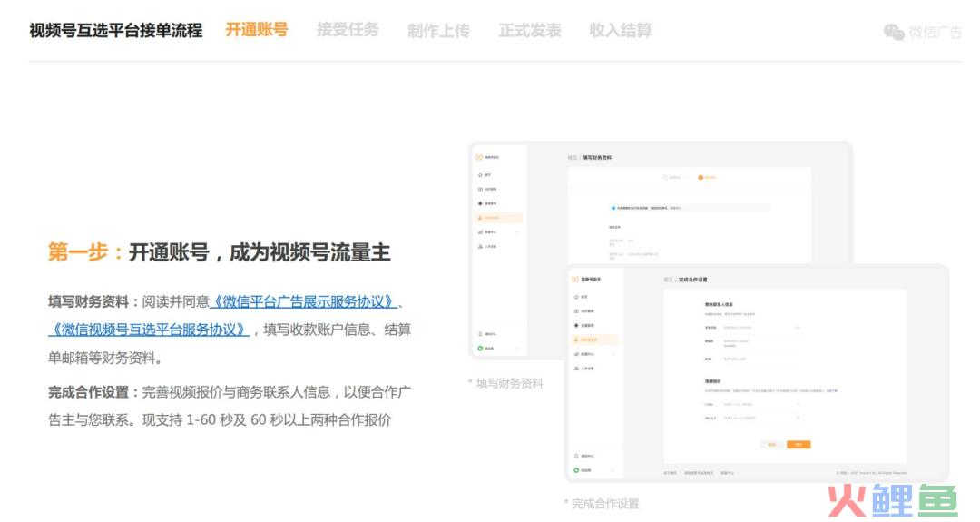Switch to the 接受任务 tab
This screenshot has height=522, width=980.
pos(348,29)
